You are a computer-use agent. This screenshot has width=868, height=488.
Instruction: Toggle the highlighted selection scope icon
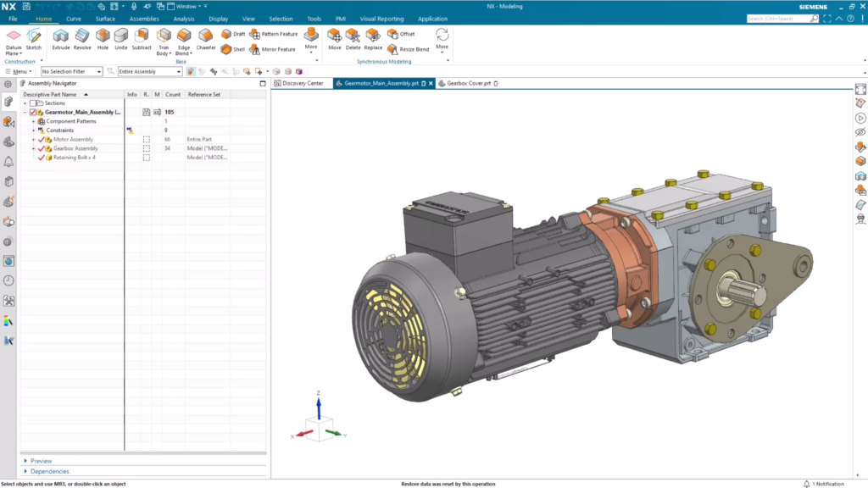(191, 71)
